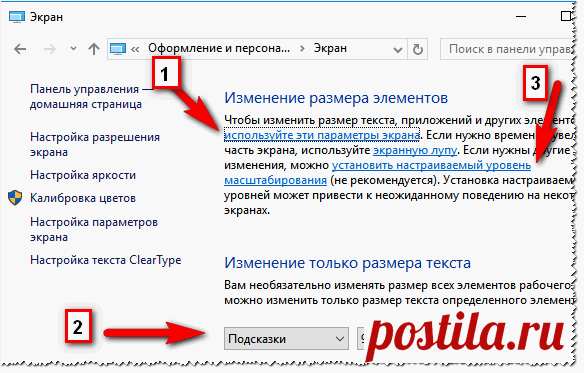This screenshot has width=584, height=373.
Task: Select the 'Экран' breadcrumb segment
Action: (330, 48)
